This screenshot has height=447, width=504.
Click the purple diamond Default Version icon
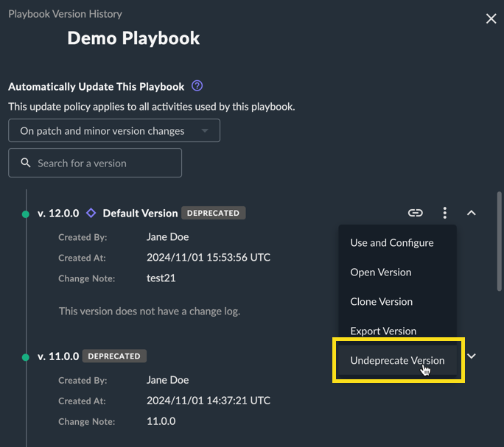click(91, 213)
